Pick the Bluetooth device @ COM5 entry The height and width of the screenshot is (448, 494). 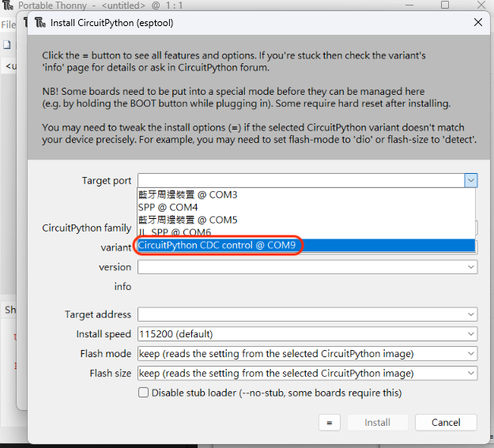pos(306,220)
